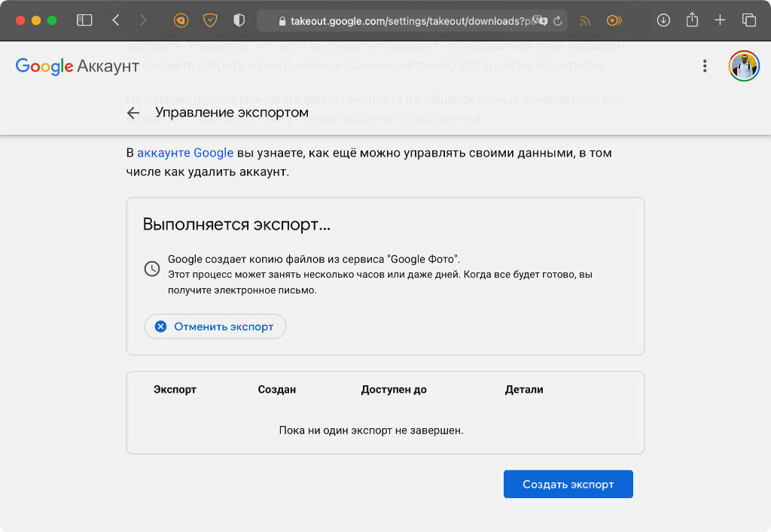Reload the page with the refresh icon
This screenshot has width=771, height=532.
[x=558, y=21]
